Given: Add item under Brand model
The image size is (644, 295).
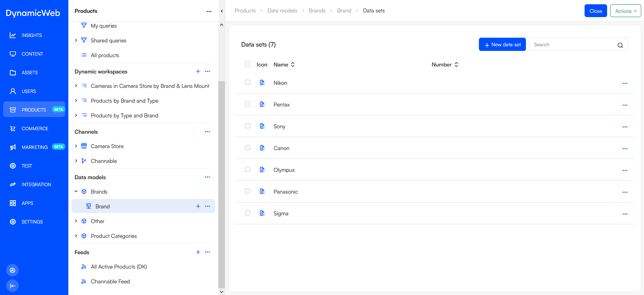Looking at the screenshot, I should 198,206.
